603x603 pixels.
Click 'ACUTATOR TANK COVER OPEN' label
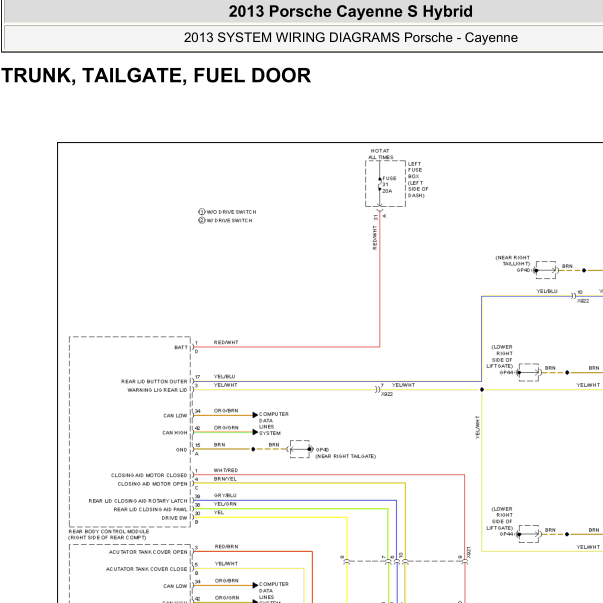[x=148, y=552]
